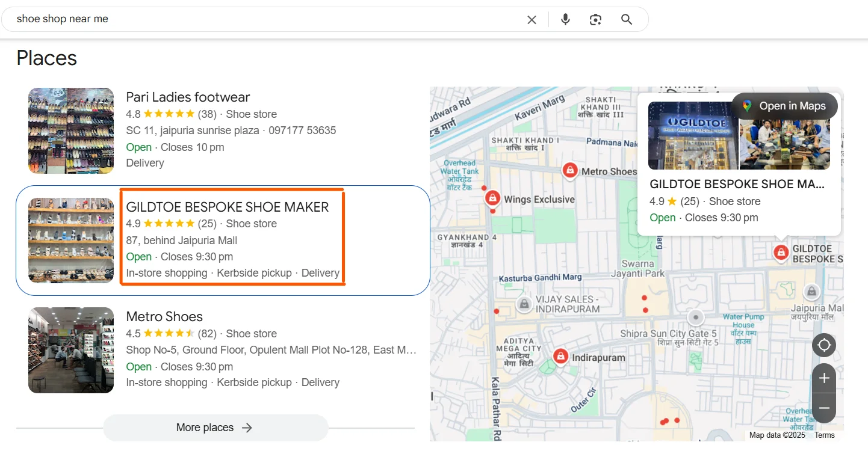Click GILDTOE BESPOKE map pin
Viewport: 868px width, 454px height.
point(781,252)
